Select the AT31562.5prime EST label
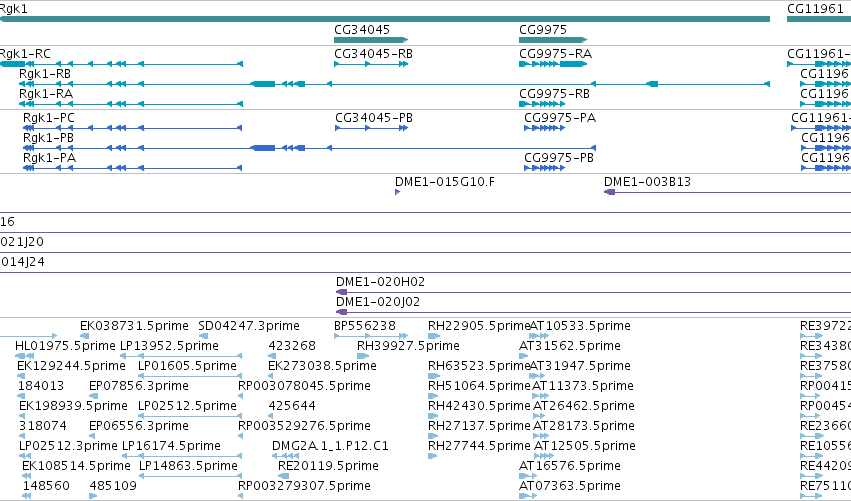 (x=570, y=346)
